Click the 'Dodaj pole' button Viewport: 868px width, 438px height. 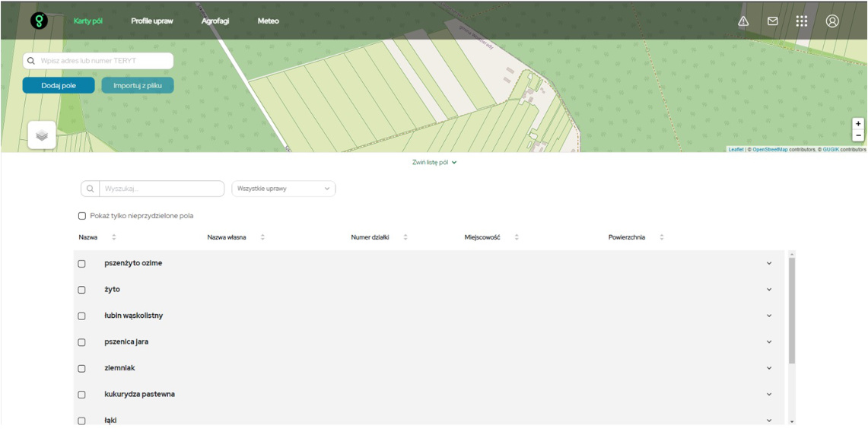tap(59, 85)
